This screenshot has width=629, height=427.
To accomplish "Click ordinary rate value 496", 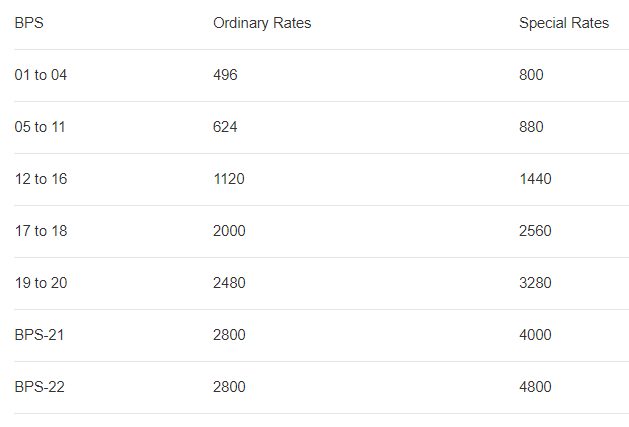I will [225, 75].
